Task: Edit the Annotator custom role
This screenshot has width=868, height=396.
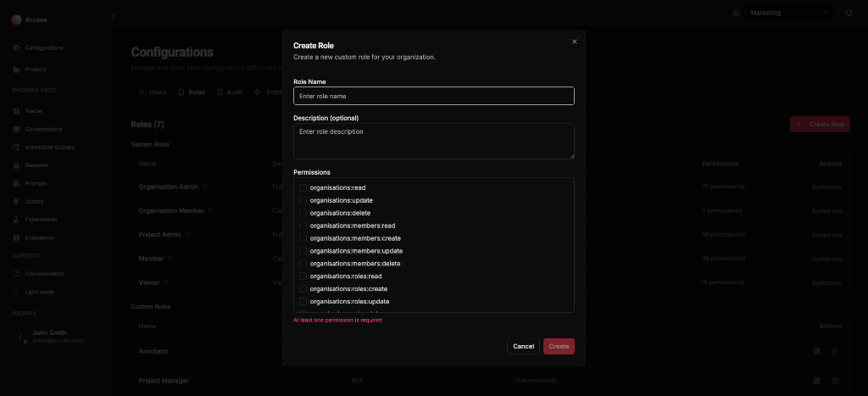Action: point(816,351)
